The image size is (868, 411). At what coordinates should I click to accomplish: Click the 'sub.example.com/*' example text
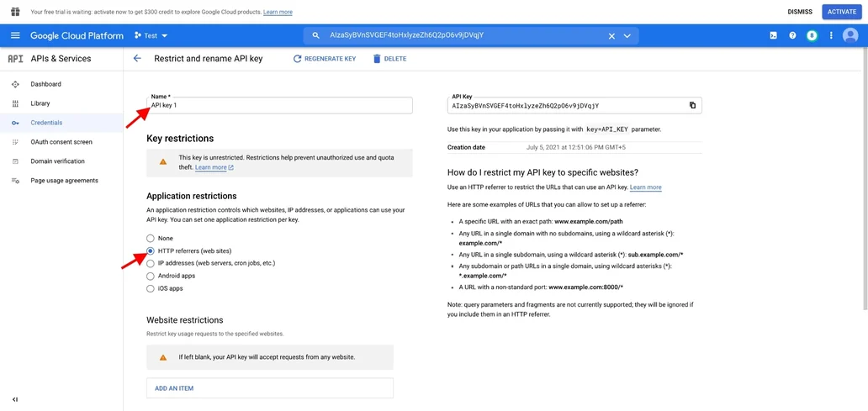pos(655,255)
